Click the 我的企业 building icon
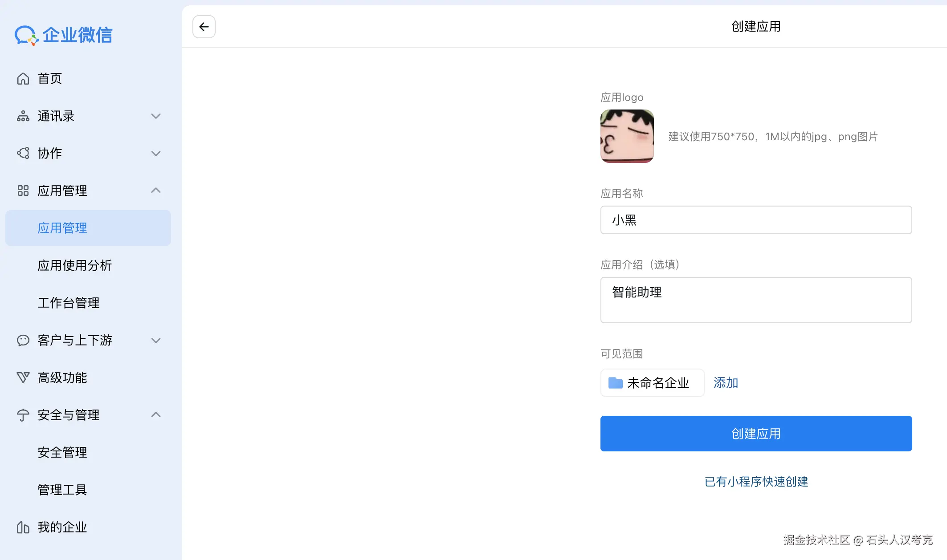Image resolution: width=947 pixels, height=560 pixels. 23,528
